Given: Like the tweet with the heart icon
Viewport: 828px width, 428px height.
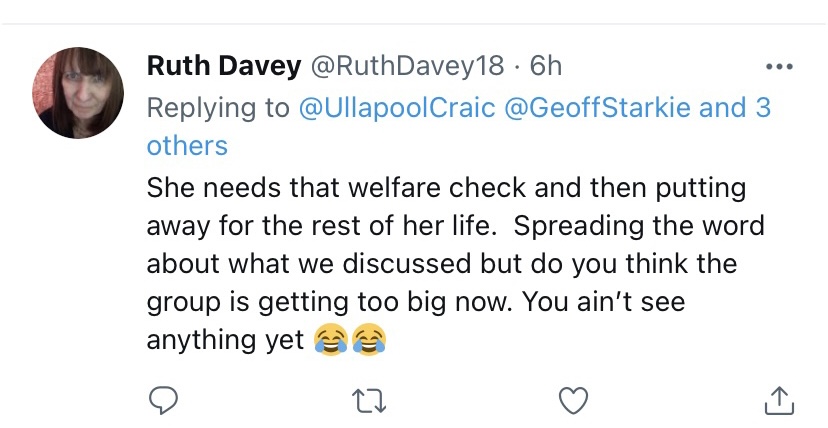Looking at the screenshot, I should point(572,400).
